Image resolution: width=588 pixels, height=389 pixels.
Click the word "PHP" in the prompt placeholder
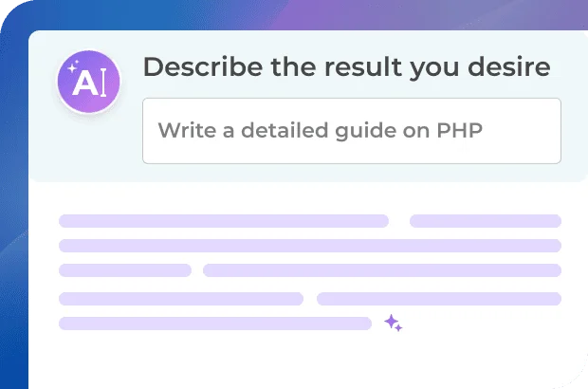460,130
